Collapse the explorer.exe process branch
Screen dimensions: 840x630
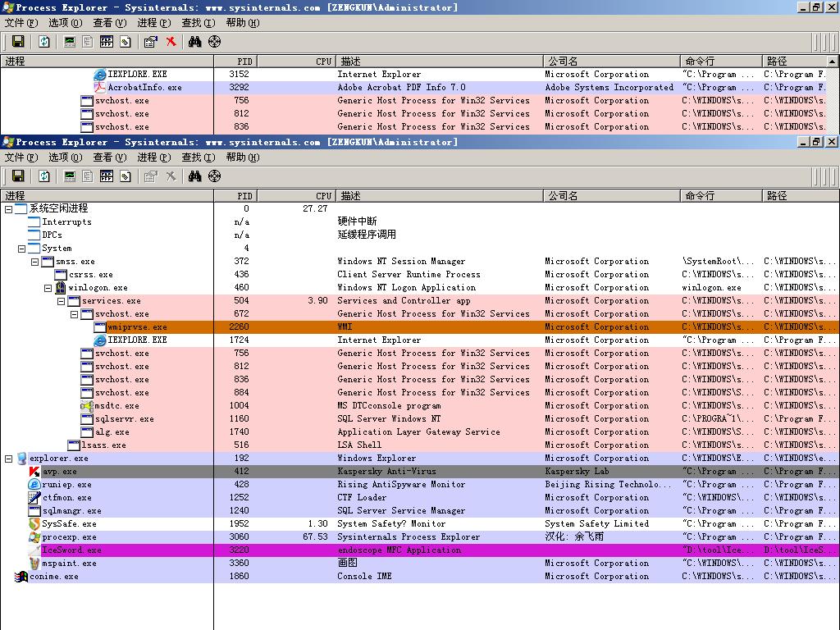click(8, 459)
